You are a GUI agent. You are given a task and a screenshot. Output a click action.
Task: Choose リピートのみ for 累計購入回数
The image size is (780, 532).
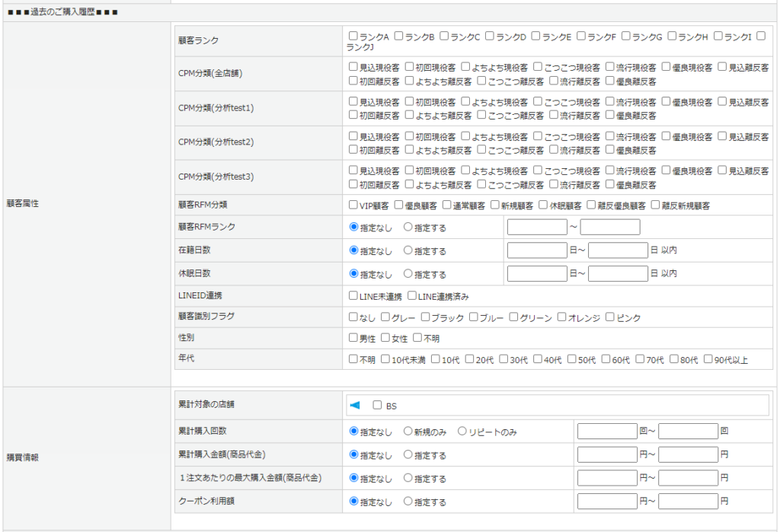(x=462, y=432)
